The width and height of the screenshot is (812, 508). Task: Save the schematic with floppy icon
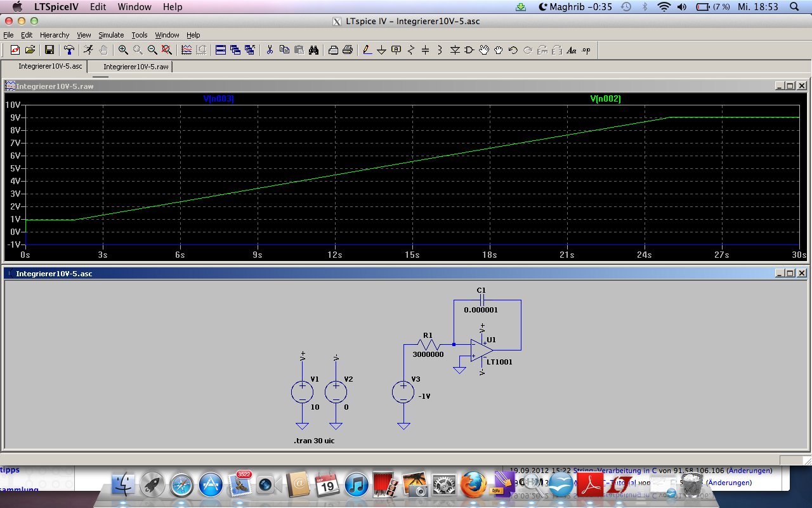coord(49,50)
